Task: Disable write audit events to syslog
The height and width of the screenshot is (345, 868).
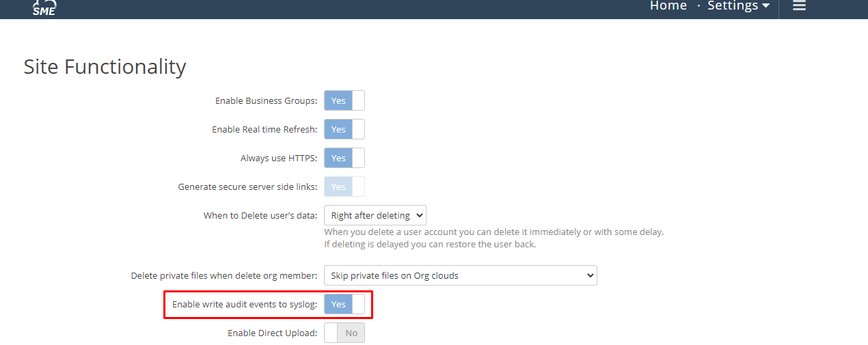Action: click(344, 304)
